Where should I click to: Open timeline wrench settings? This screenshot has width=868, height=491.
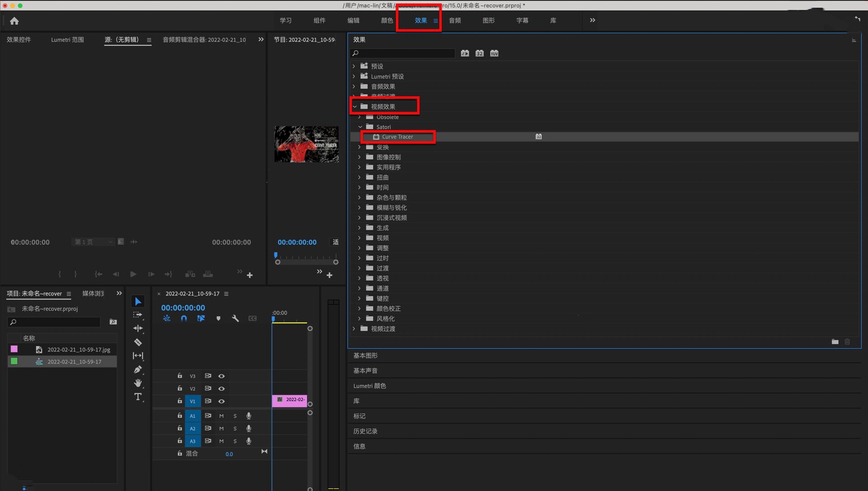coord(235,318)
